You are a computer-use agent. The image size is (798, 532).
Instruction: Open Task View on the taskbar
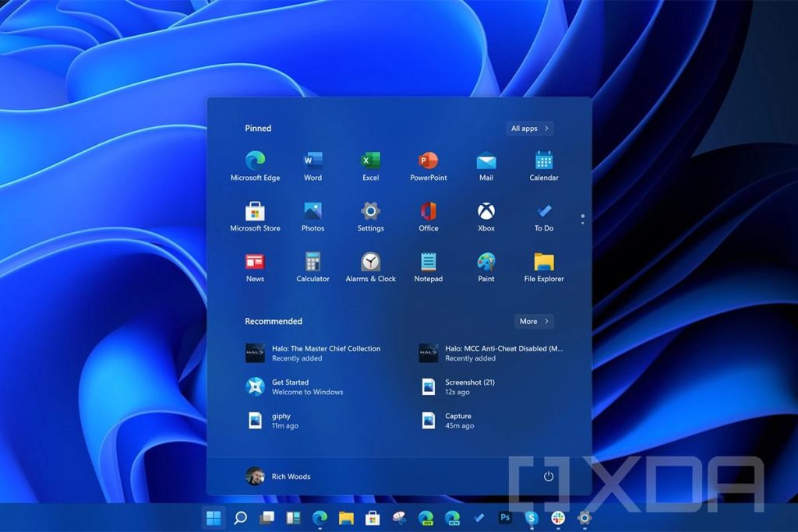[267, 518]
